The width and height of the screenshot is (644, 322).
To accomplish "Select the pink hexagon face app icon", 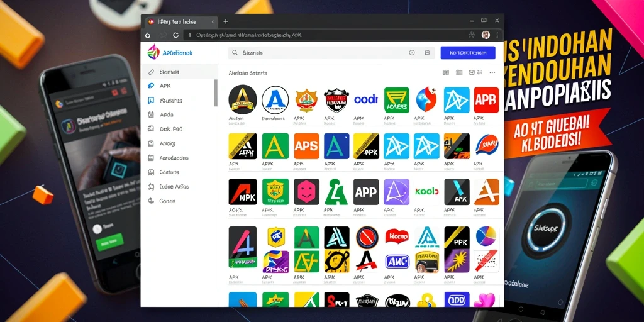I will coord(306,192).
